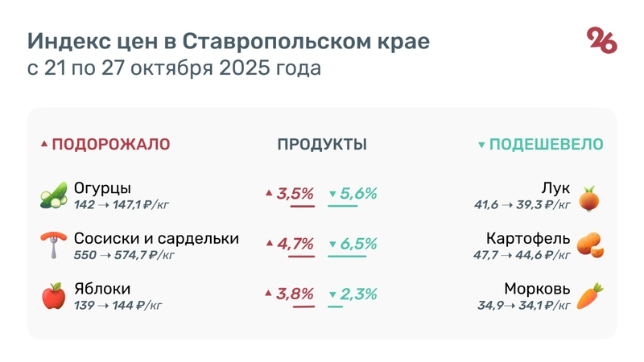This screenshot has height=362, width=644.
Task: Click the onion icon beside Лук
Action: [590, 196]
